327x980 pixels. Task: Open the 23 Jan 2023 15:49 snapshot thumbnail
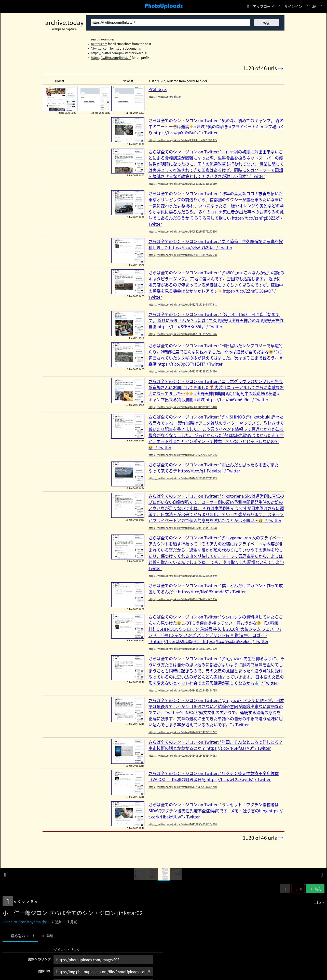(94, 98)
